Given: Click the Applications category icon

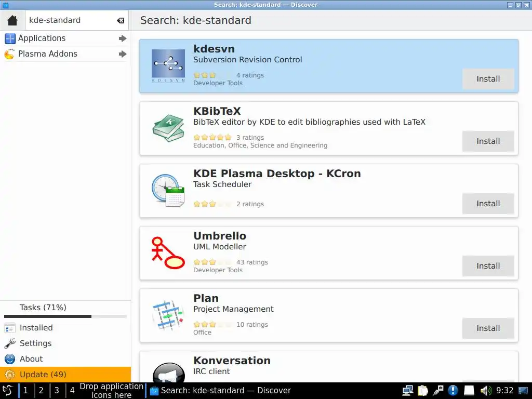Looking at the screenshot, I should point(10,38).
